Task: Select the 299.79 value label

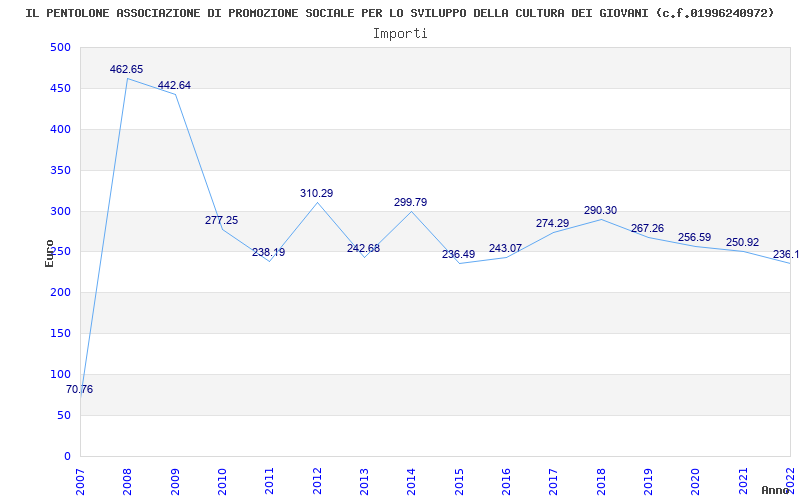Action: 410,202
